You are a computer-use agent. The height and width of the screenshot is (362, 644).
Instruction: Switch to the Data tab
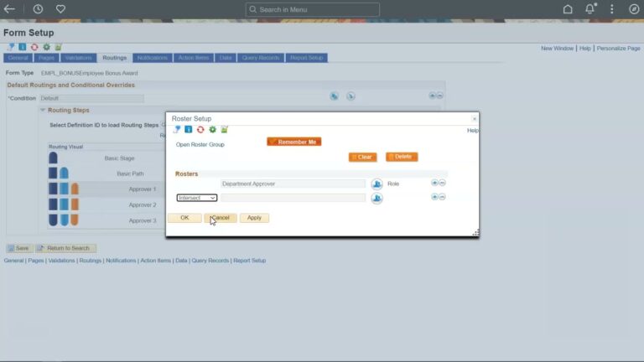pos(226,58)
